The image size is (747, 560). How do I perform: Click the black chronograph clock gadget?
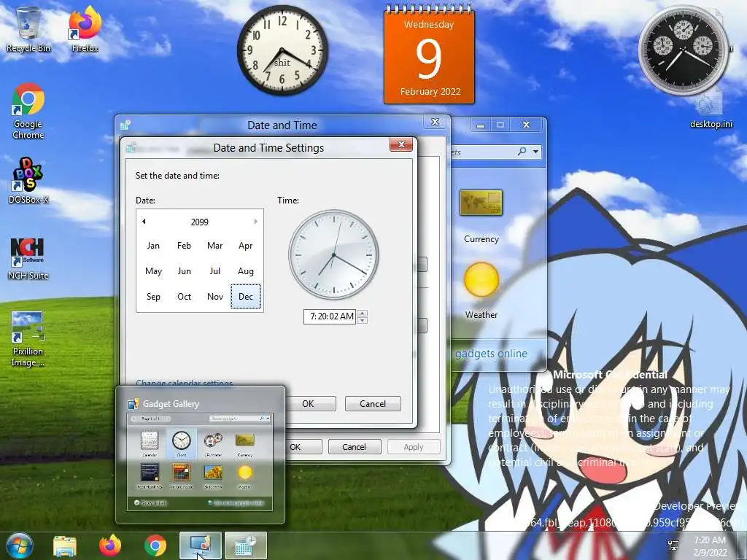[683, 50]
